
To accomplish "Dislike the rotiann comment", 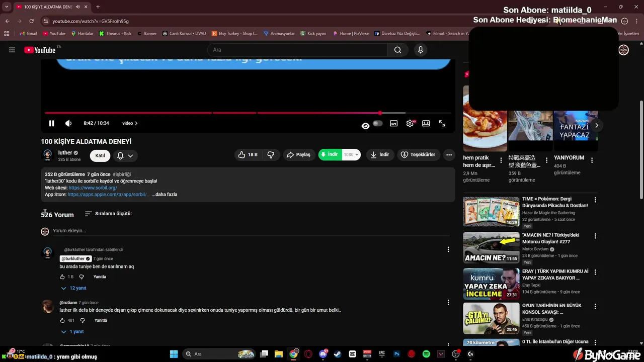I will coord(83,320).
